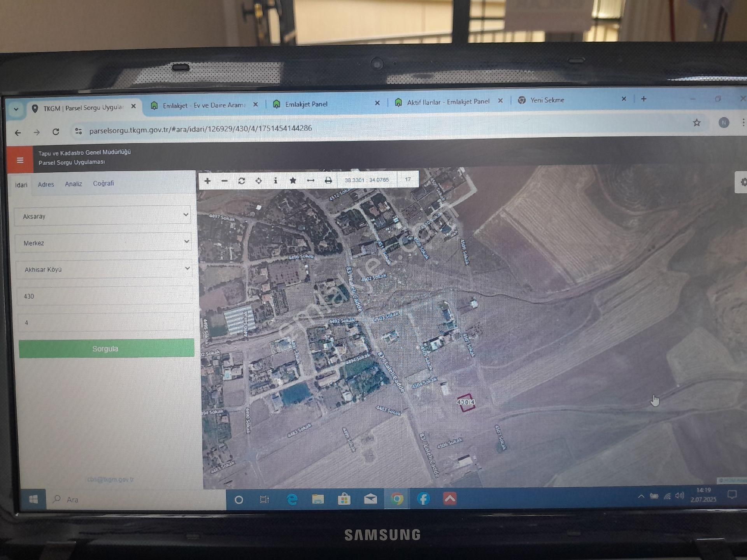This screenshot has width=747, height=560.
Task: Open parcel info tool with the i icon
Action: [275, 180]
